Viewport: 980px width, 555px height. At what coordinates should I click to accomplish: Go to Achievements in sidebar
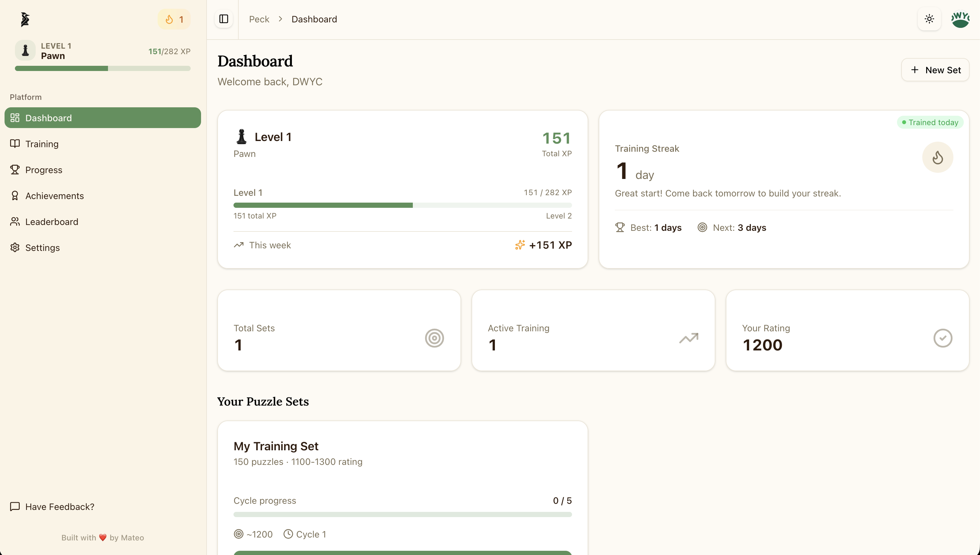pos(54,195)
